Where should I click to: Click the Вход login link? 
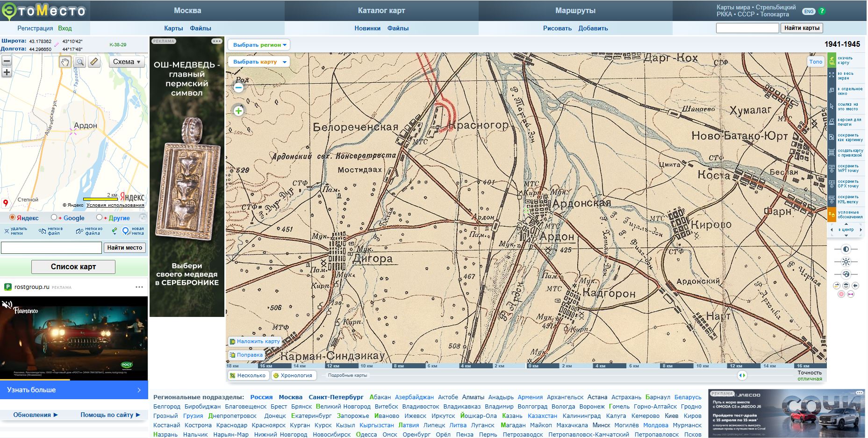tap(65, 28)
